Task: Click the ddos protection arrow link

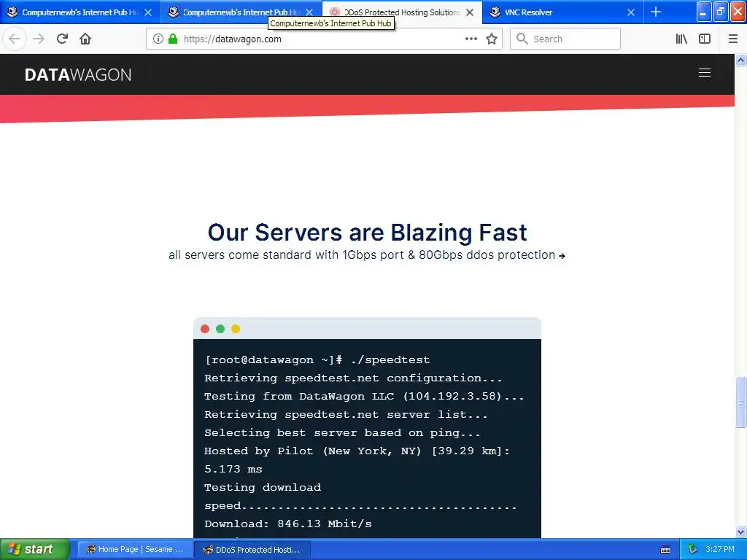Action: coord(562,256)
